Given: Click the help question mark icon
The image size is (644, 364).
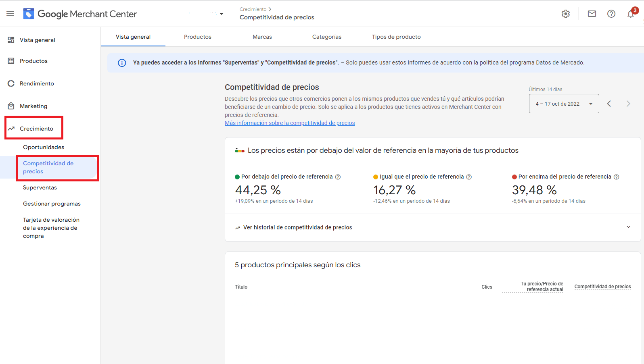Looking at the screenshot, I should point(611,14).
